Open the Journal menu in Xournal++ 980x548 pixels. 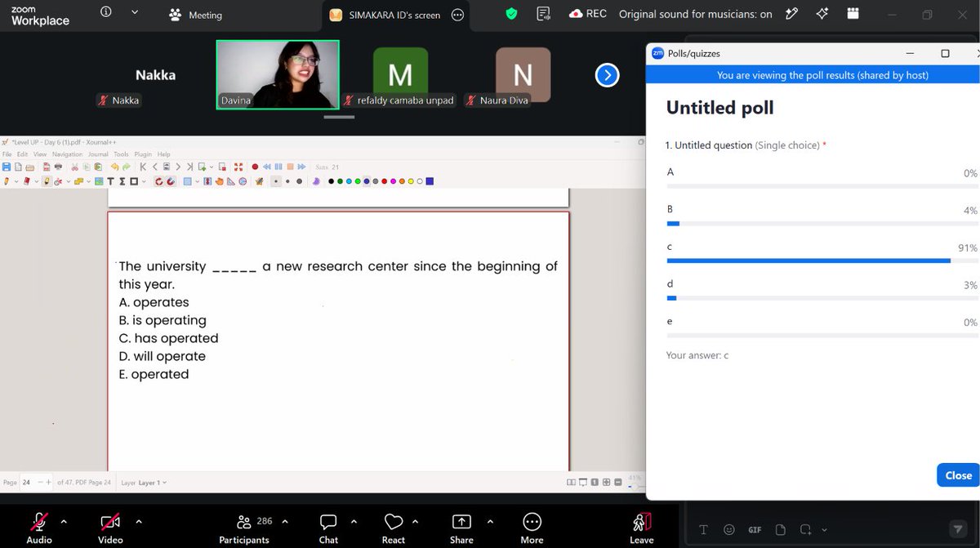[98, 154]
